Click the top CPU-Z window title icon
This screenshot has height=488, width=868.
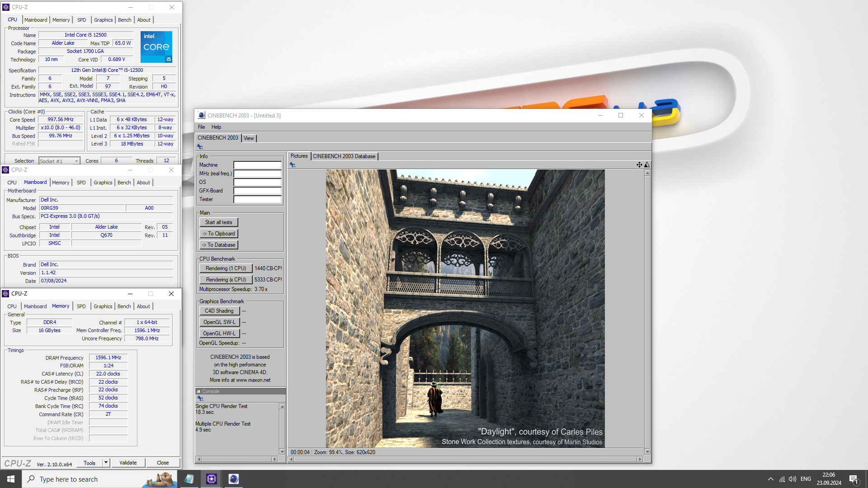[6, 7]
